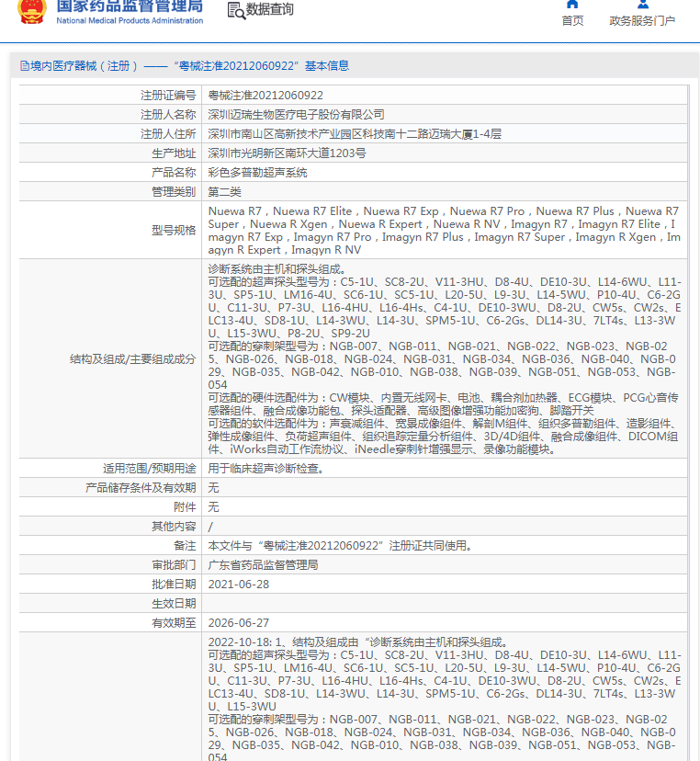This screenshot has width=700, height=761.
Task: Select production address 深圳市光明新区南环大道1203号
Action: pos(287,153)
